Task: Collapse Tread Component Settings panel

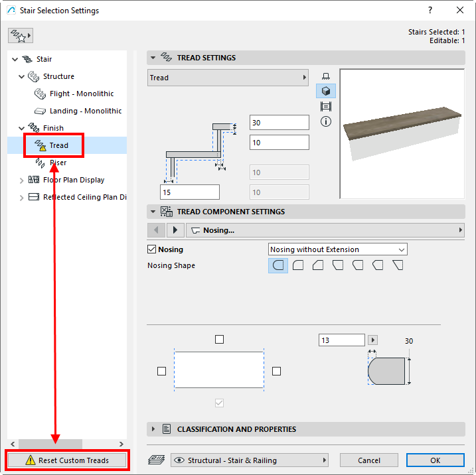Action: pos(153,212)
